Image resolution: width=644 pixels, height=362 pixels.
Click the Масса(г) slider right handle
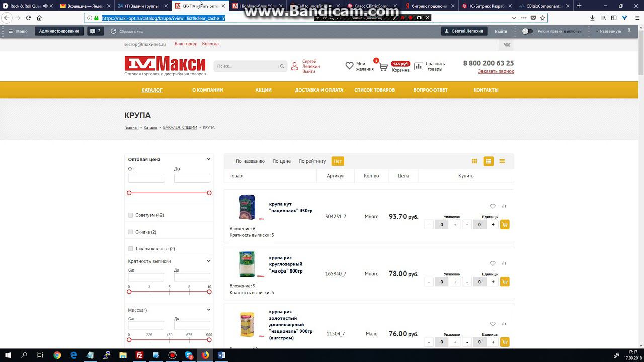tap(209, 340)
